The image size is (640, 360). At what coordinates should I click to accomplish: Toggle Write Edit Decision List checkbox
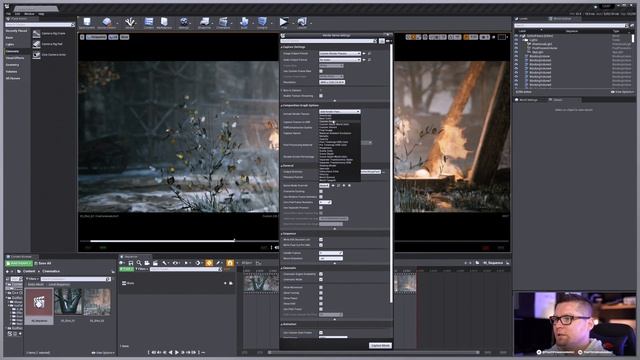point(321,240)
